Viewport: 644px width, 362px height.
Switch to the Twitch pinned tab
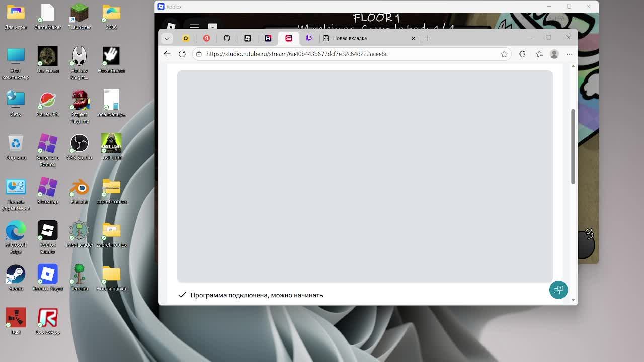(309, 38)
